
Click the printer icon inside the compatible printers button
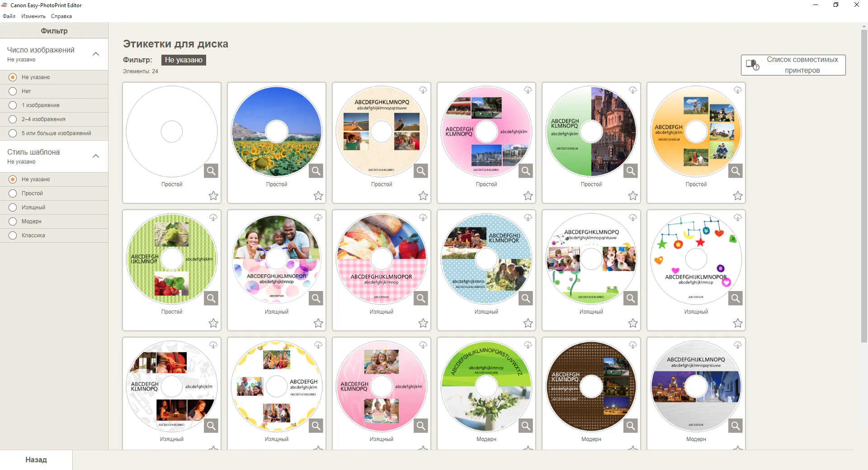(x=752, y=65)
